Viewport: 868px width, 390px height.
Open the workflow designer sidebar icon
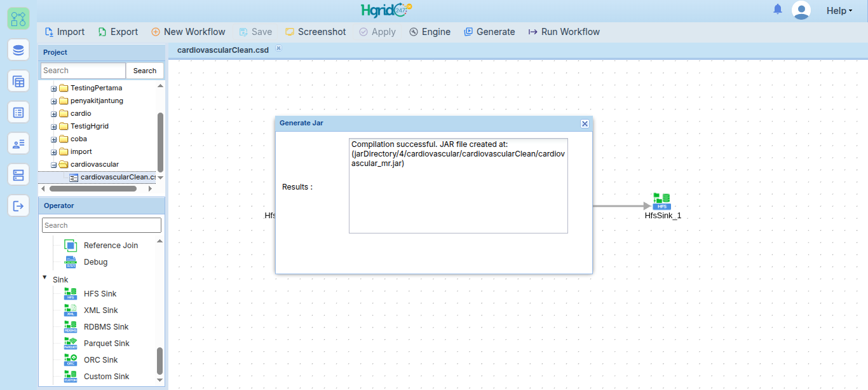click(x=18, y=18)
